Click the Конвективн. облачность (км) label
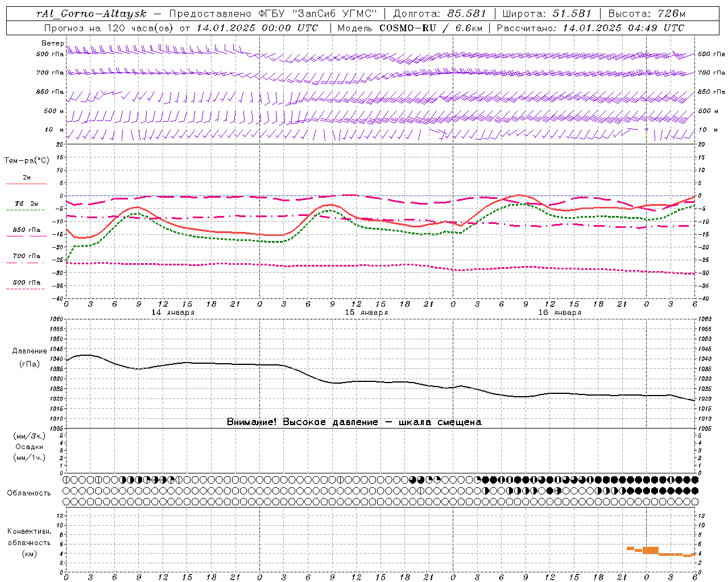Viewport: 728px width, 582px height. tap(30, 542)
